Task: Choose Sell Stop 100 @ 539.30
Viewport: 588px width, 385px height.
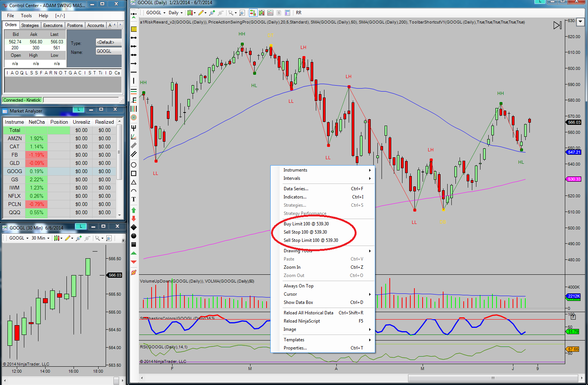Action: [305, 232]
